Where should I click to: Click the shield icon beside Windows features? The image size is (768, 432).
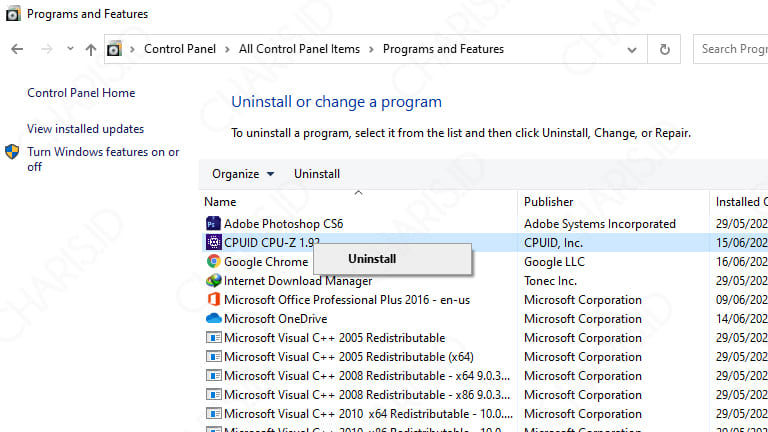tap(12, 152)
